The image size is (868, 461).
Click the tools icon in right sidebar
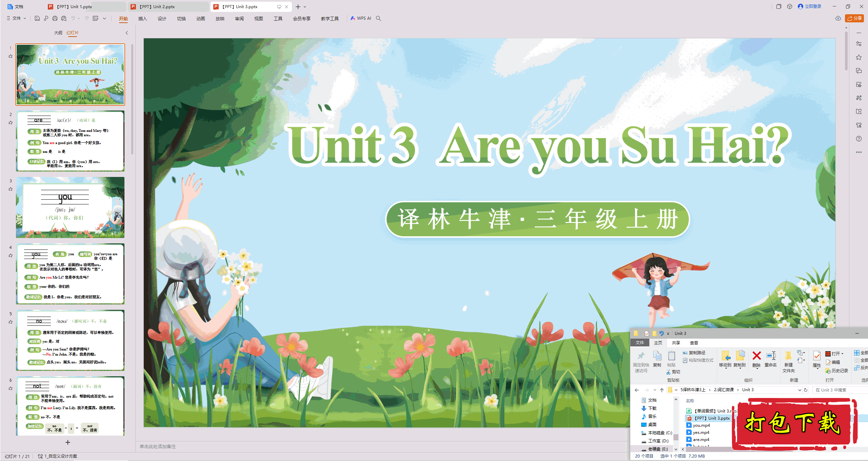(859, 98)
